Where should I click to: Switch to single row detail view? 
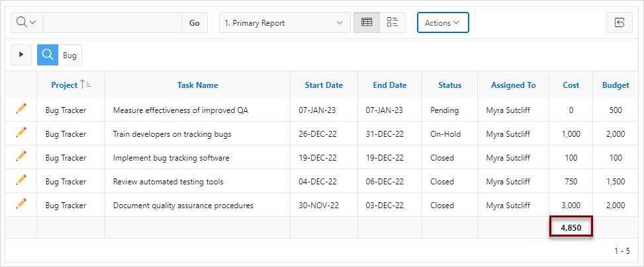pos(392,22)
